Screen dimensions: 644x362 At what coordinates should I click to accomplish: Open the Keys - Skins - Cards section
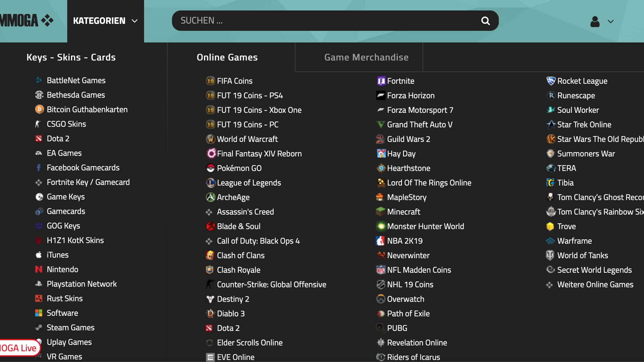[71, 57]
